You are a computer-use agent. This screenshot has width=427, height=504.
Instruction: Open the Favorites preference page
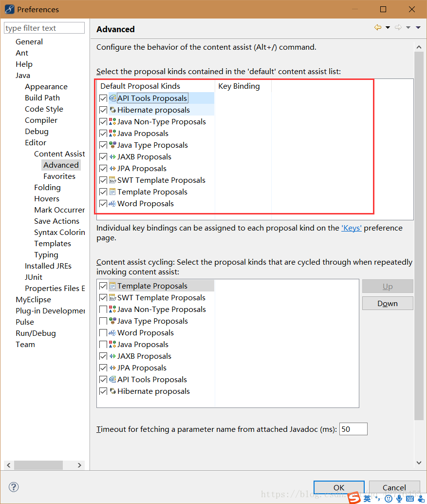click(59, 176)
